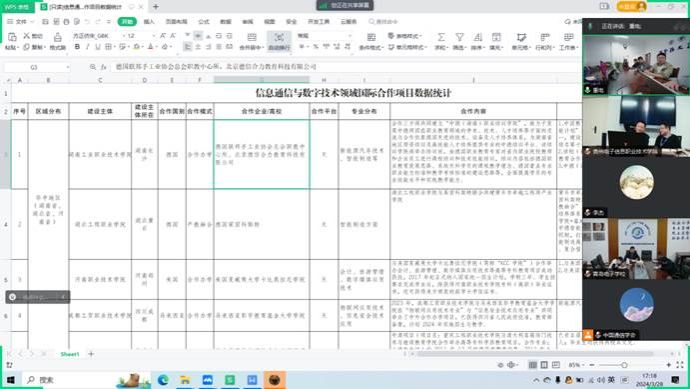
Task: Expand the borders dropdown arrow
Action: 114,47
